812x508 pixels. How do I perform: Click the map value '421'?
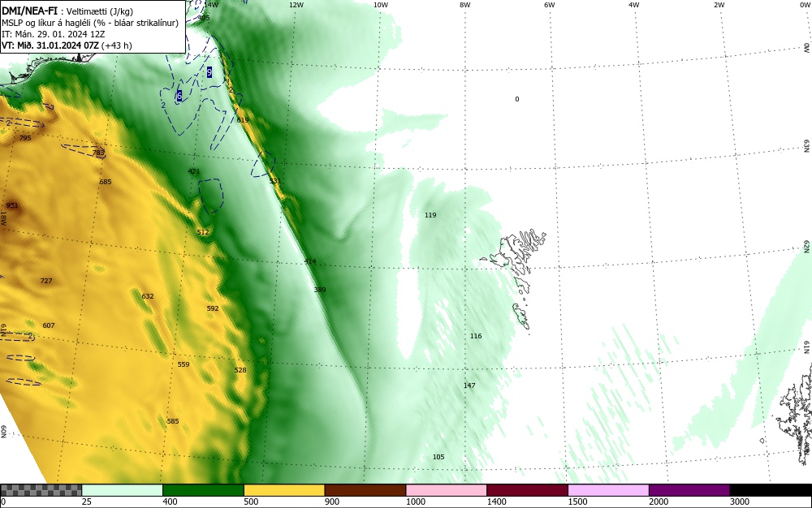(194, 171)
